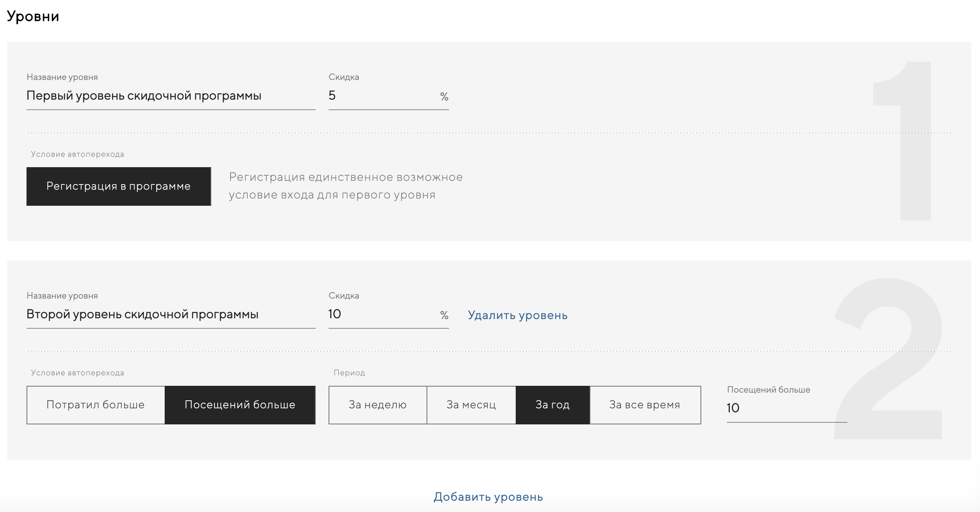Click the 'Удалить уровень' link
This screenshot has height=512, width=980.
point(517,315)
